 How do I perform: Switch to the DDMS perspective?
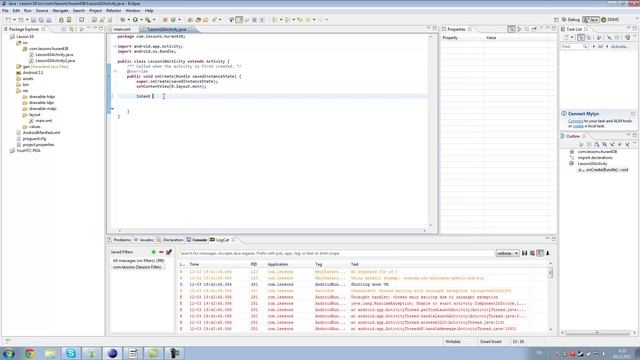pos(610,20)
